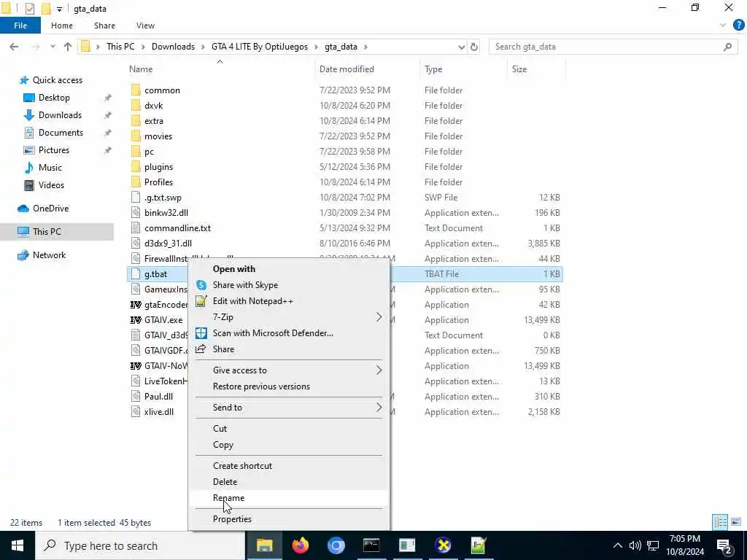Switch to the View ribbon tab
This screenshot has height=560, width=747.
pos(145,26)
